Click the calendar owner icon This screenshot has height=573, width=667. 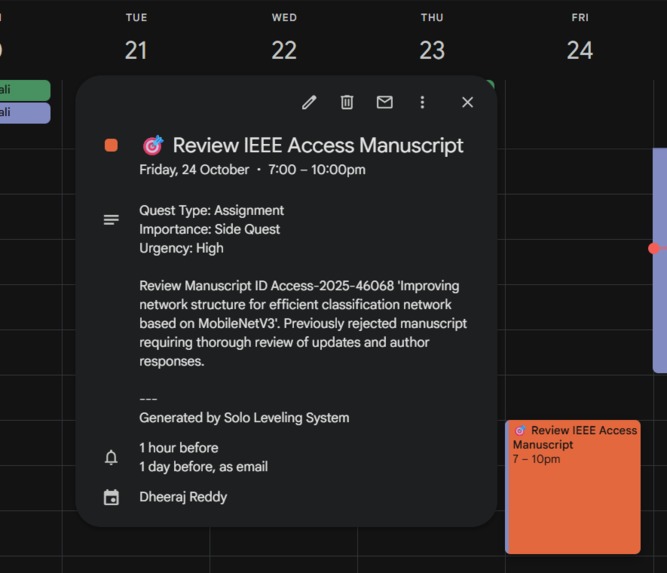click(x=111, y=497)
